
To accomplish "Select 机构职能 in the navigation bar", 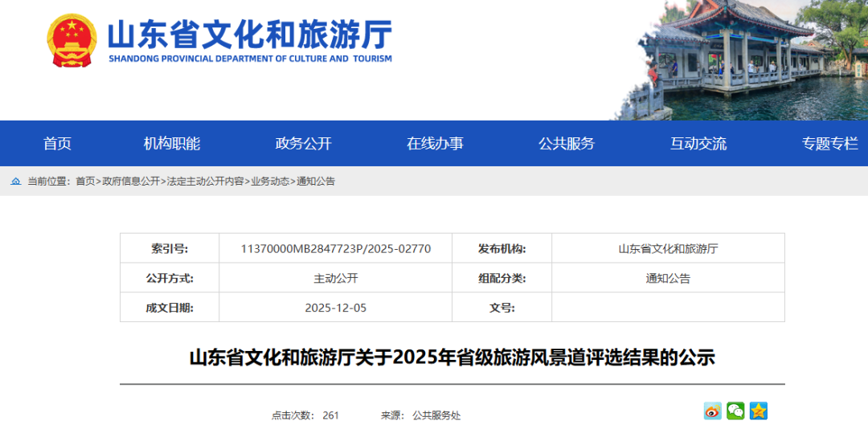I will click(172, 144).
